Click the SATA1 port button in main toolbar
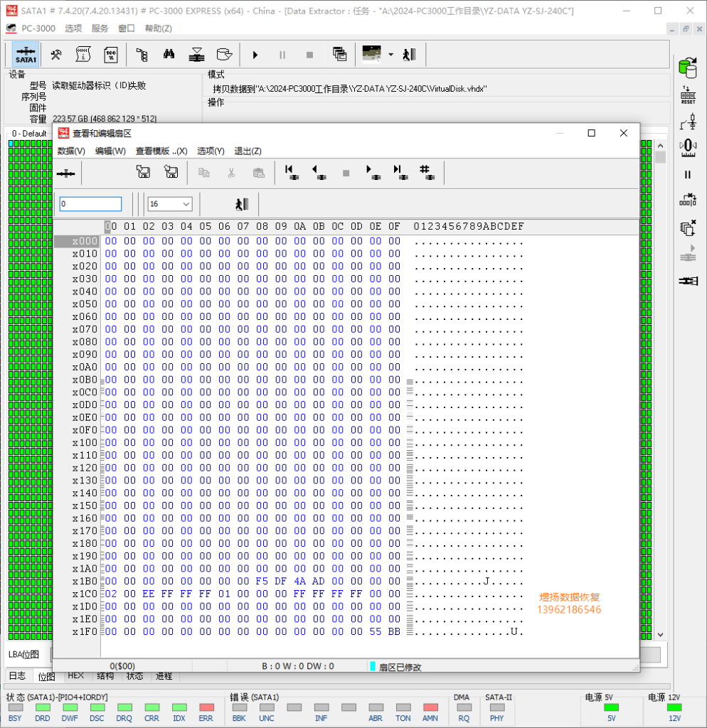 pyautogui.click(x=26, y=55)
